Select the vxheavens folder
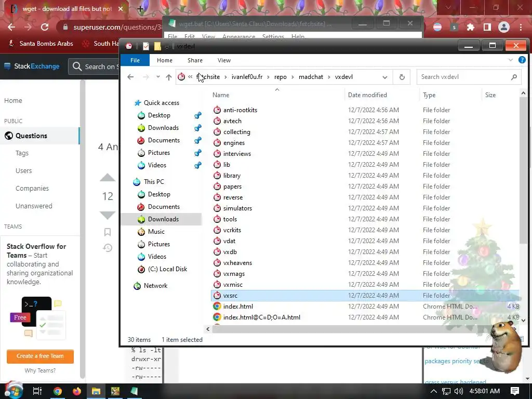This screenshot has height=399, width=532. [x=237, y=262]
